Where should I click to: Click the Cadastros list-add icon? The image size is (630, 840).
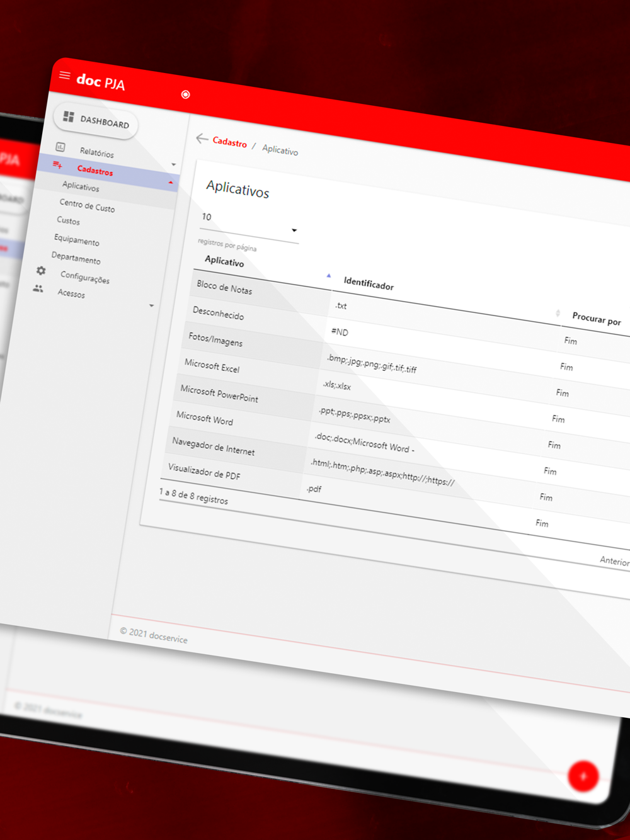57,165
